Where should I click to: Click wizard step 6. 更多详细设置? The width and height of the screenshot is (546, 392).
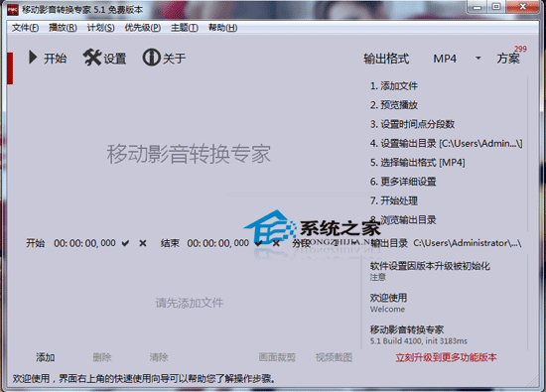[x=403, y=182]
